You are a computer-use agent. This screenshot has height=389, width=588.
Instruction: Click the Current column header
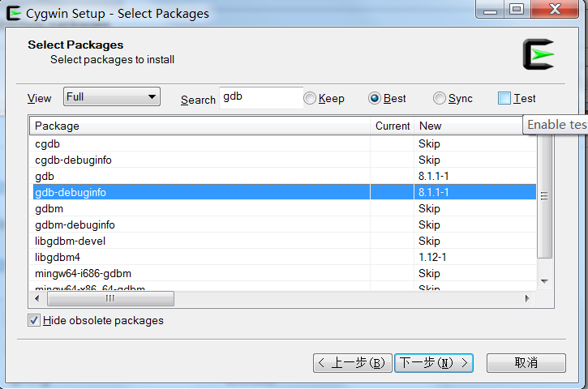pos(393,126)
